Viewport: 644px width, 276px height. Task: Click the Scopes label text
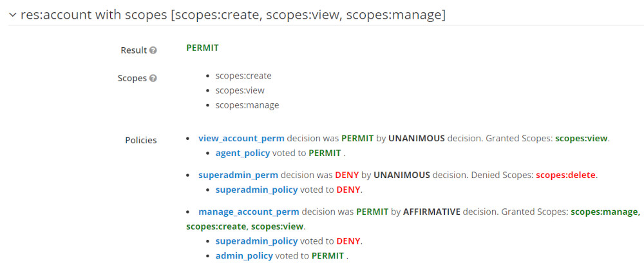coord(132,78)
